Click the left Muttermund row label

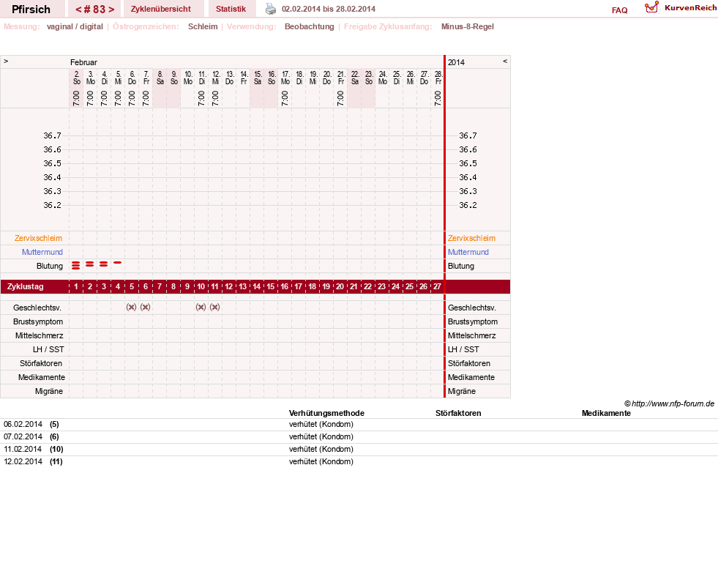(x=42, y=252)
